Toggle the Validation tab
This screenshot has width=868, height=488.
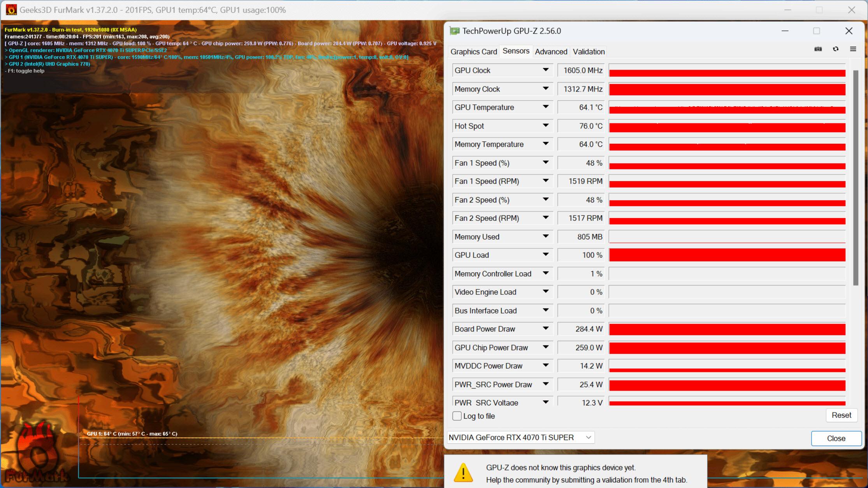pyautogui.click(x=589, y=51)
